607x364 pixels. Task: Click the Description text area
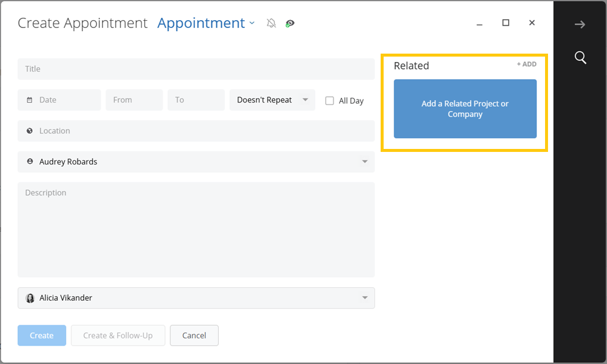pyautogui.click(x=196, y=229)
